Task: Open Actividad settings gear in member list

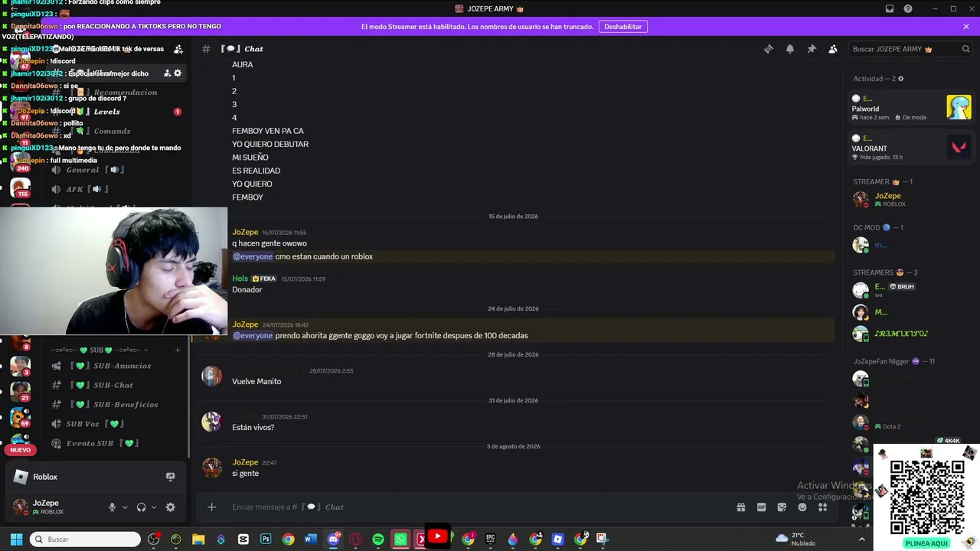Action: pyautogui.click(x=900, y=79)
